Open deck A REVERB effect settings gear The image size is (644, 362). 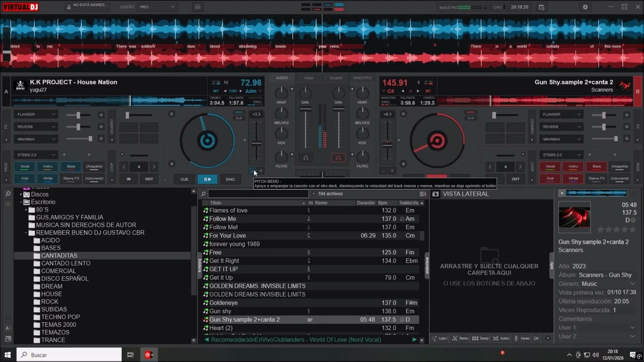pyautogui.click(x=101, y=127)
